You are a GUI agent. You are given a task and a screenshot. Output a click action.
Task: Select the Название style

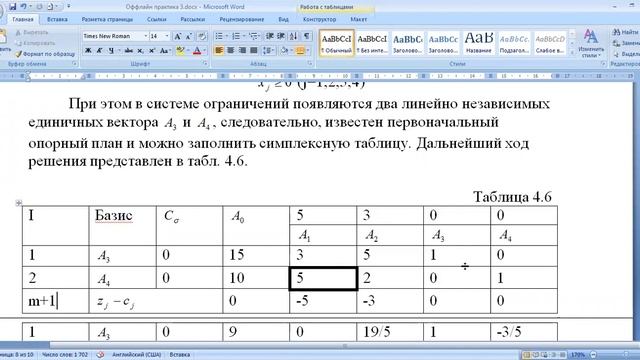coord(479,43)
